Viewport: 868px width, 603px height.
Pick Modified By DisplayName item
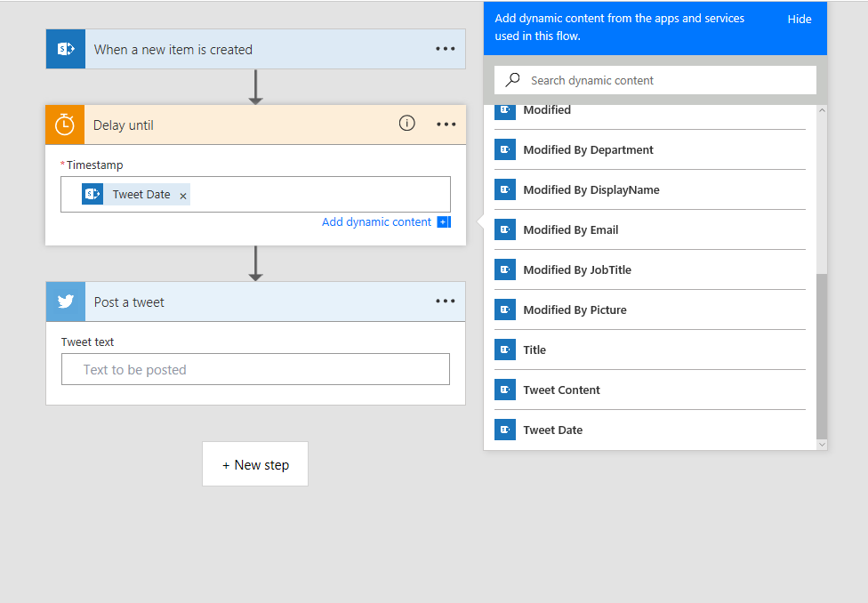point(591,189)
